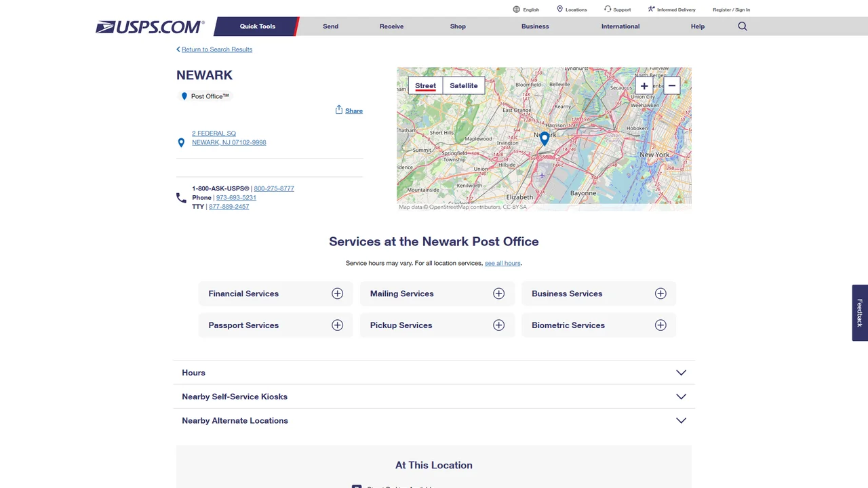Expand Nearby Alternate Locations
Screen dimensions: 868x488
[x=434, y=421]
